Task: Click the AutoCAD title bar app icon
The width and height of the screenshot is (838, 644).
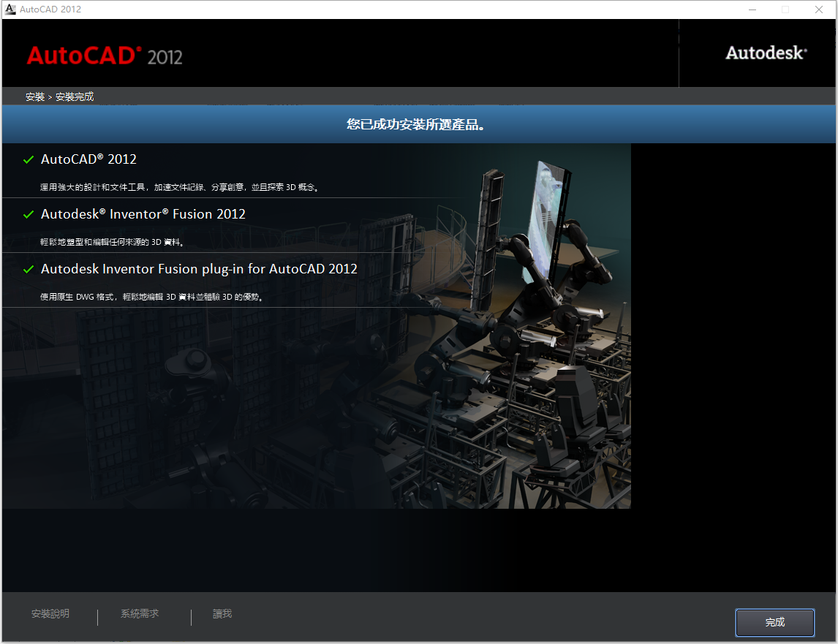Action: 10,9
